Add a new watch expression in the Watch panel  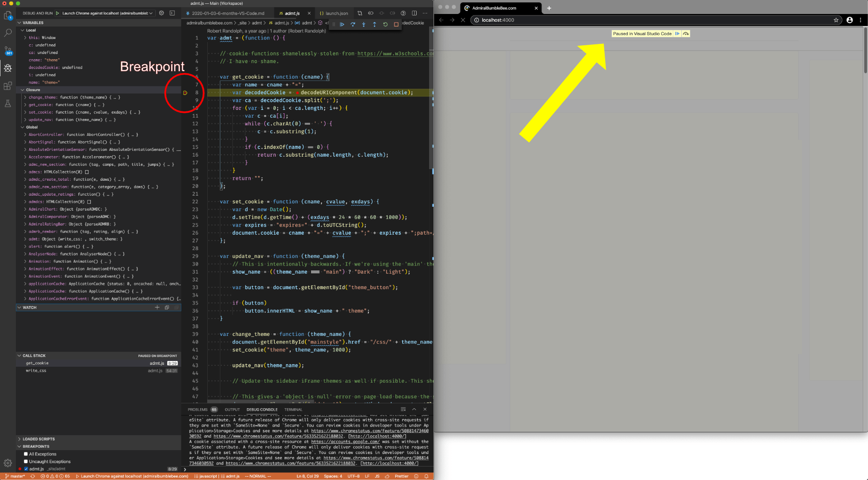(157, 307)
